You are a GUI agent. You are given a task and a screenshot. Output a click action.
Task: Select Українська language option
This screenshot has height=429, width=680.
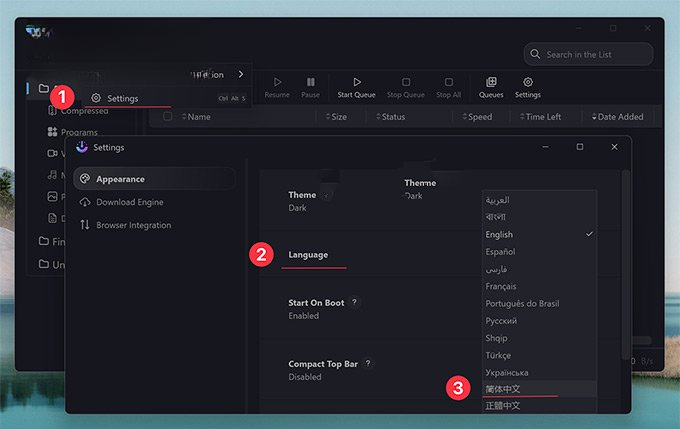[x=539, y=373]
